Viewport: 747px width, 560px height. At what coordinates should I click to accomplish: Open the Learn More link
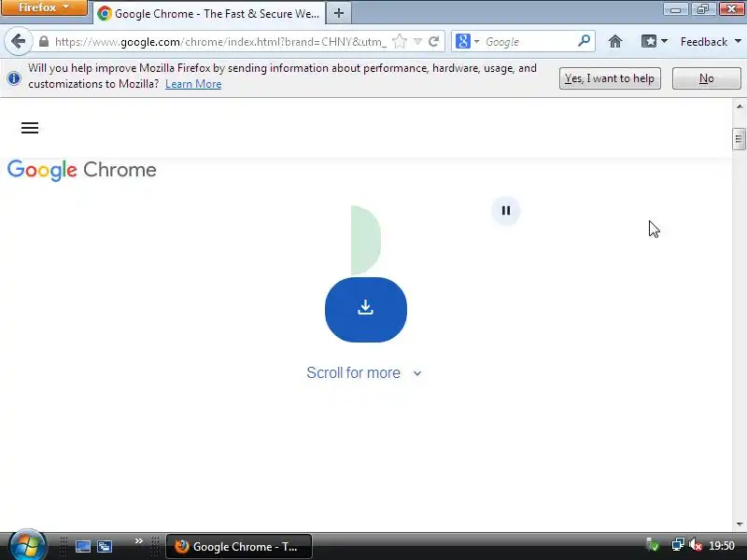pos(193,84)
